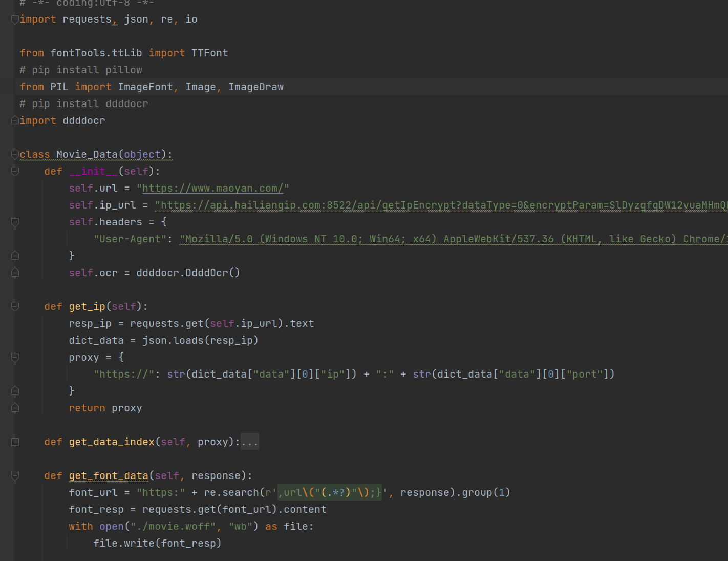The width and height of the screenshot is (728, 561).
Task: Click the '# pip install pillow' comment
Action: pos(81,70)
